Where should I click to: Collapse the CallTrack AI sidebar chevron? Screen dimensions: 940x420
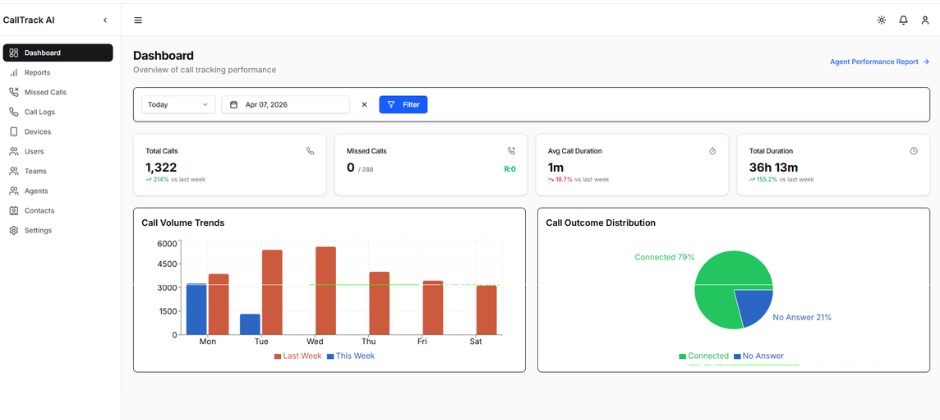(105, 20)
